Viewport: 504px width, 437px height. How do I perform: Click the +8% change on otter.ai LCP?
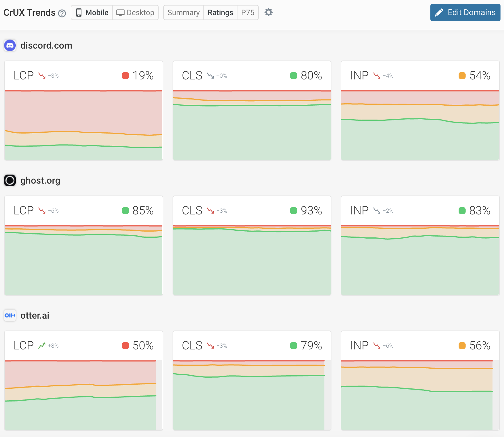(53, 346)
